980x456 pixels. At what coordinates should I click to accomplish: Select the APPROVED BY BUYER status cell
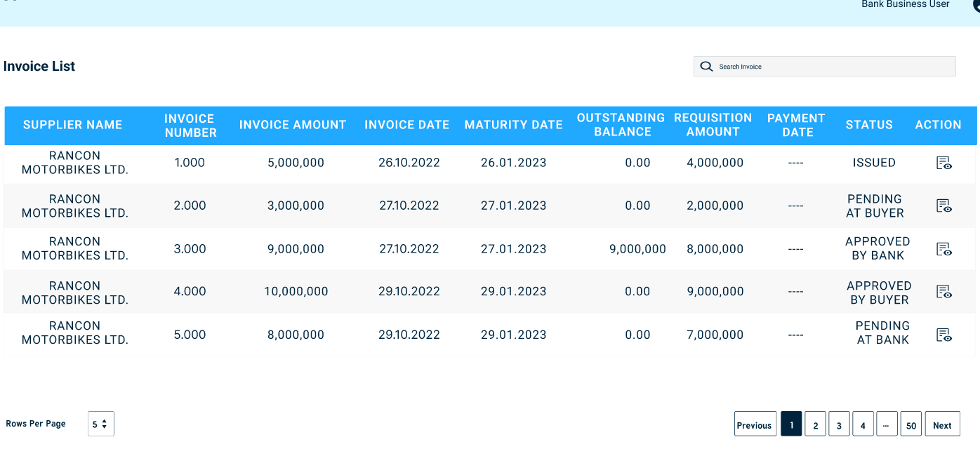(x=879, y=293)
